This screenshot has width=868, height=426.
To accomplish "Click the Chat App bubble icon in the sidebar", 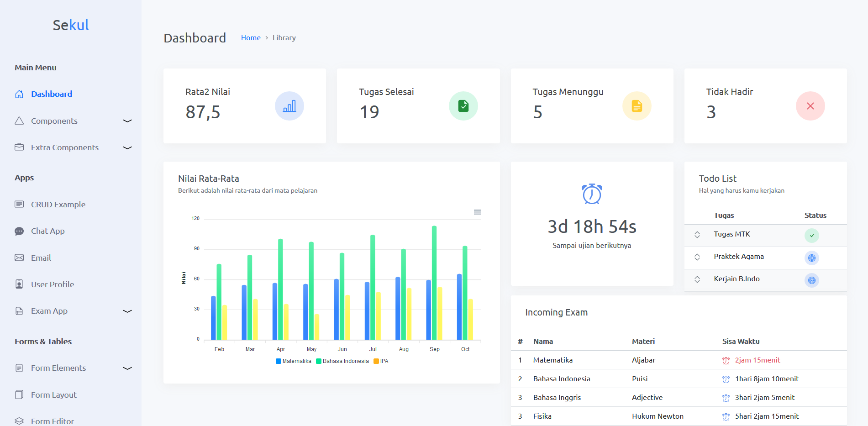I will pos(19,231).
